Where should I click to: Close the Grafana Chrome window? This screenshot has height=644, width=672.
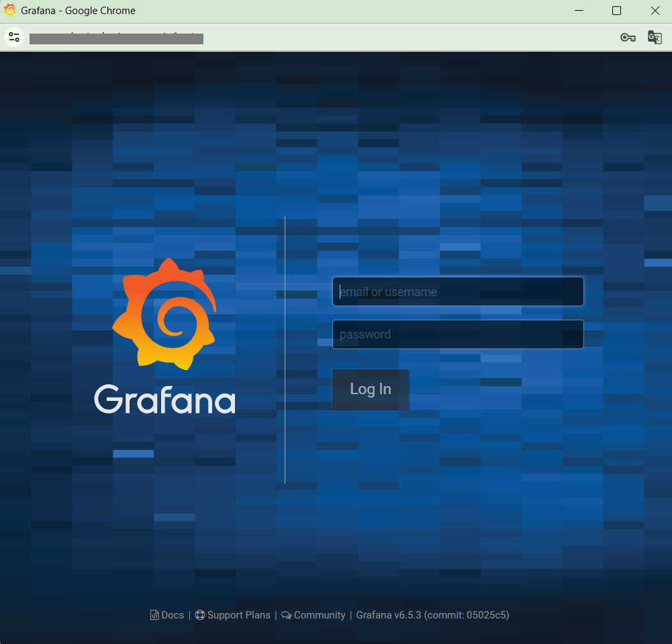point(655,10)
